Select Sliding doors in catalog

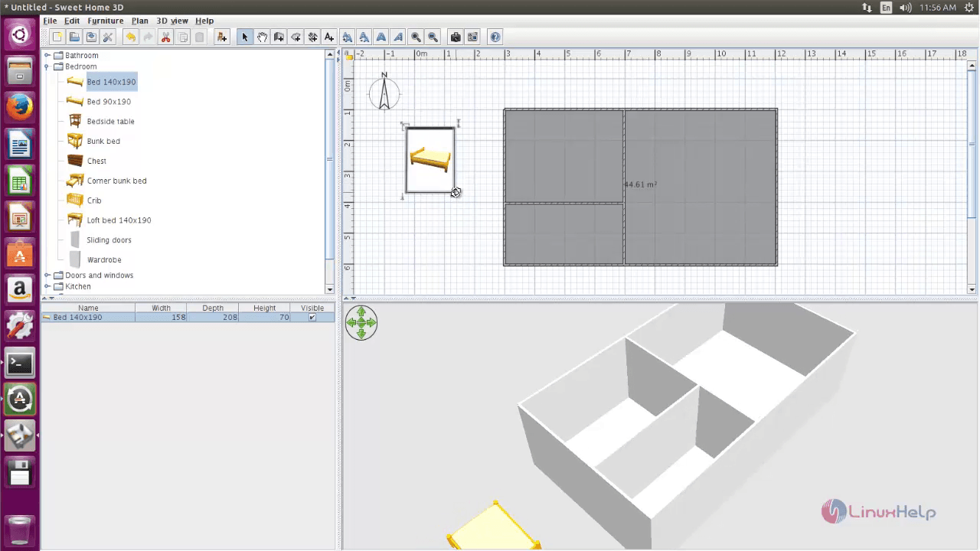click(x=109, y=240)
